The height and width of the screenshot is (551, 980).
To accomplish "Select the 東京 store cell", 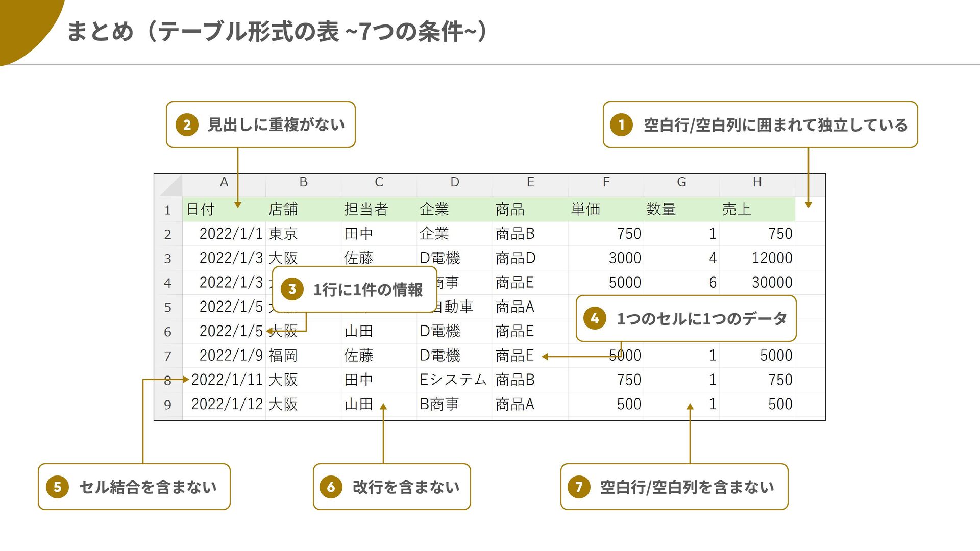I will tap(303, 234).
